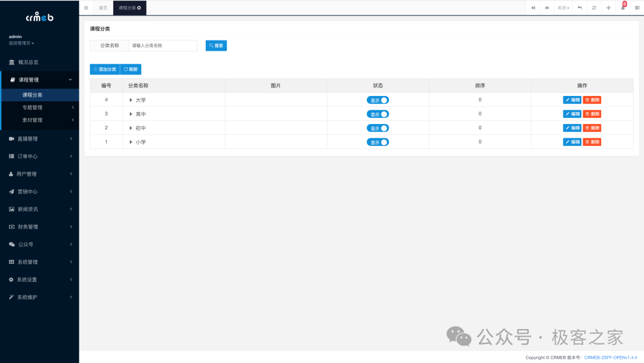
Task: Click 删除 for the 大学 row
Action: click(x=592, y=100)
